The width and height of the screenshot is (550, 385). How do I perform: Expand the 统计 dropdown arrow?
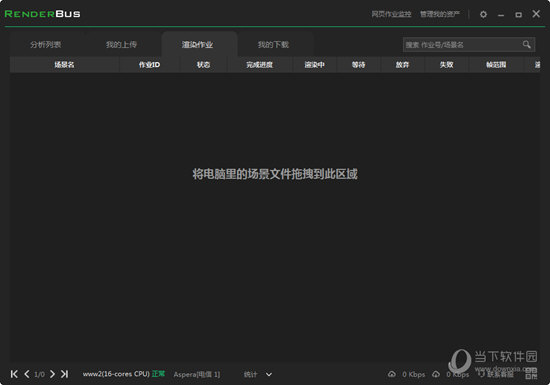pyautogui.click(x=269, y=374)
